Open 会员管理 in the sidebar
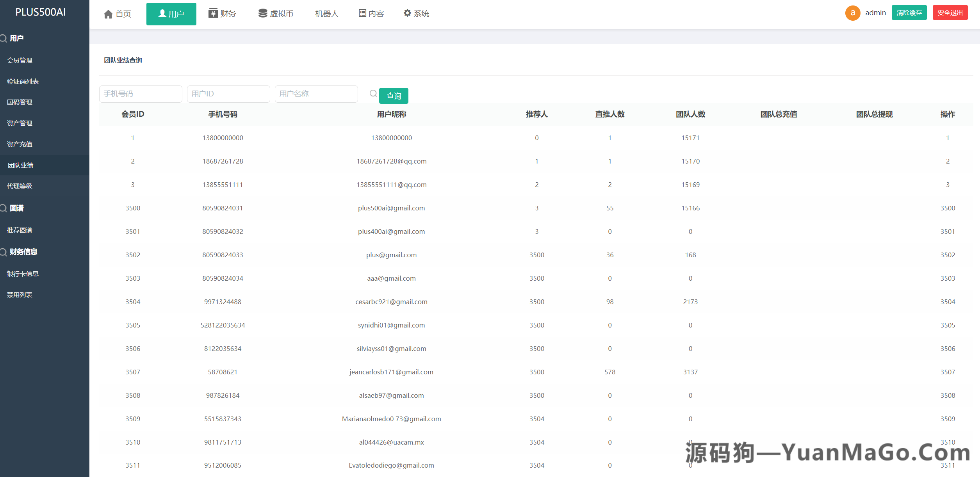This screenshot has height=477, width=980. click(20, 60)
